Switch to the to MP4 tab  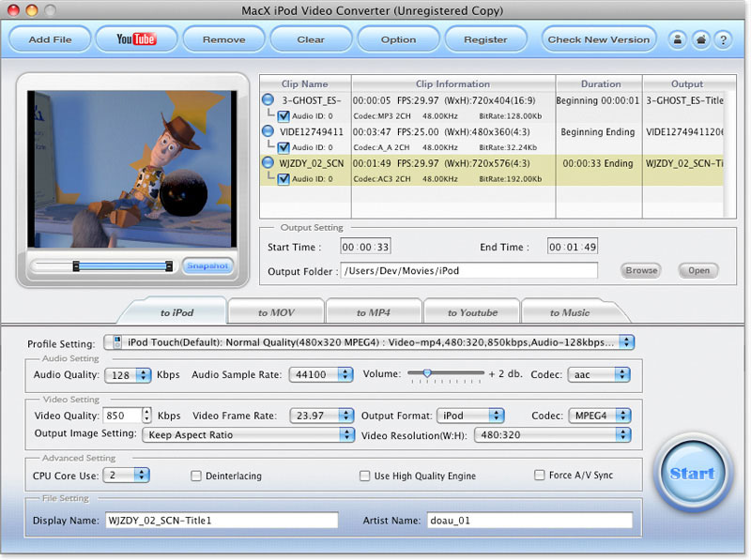pos(374,312)
